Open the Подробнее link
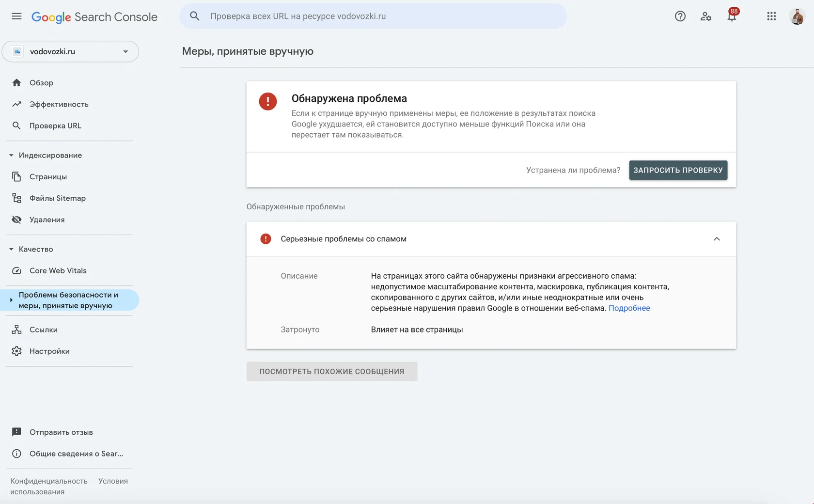814x504 pixels. pos(629,308)
